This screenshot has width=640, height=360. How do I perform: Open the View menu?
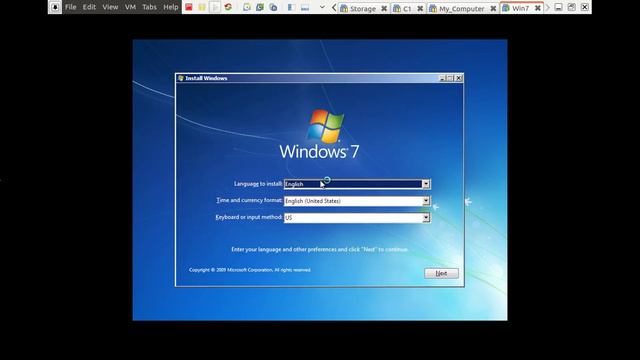click(110, 7)
